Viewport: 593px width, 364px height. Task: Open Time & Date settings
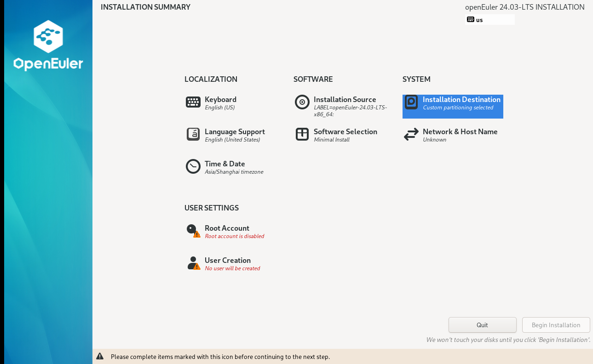(x=225, y=167)
